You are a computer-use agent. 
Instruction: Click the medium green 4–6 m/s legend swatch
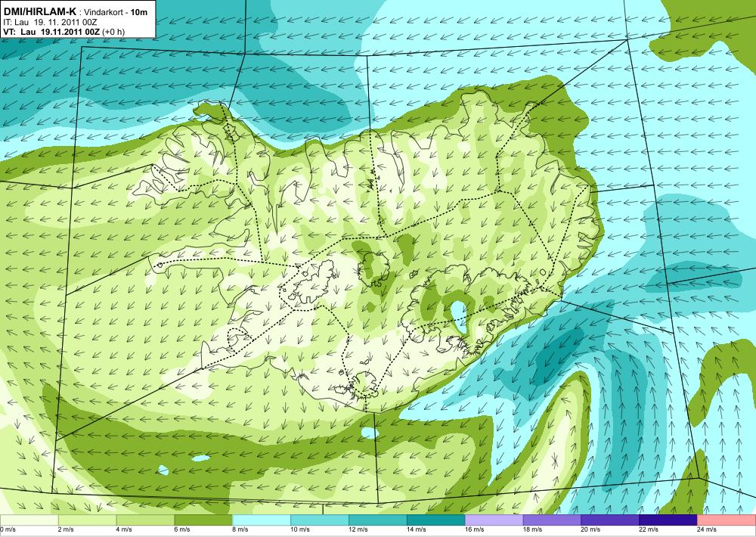(145, 520)
